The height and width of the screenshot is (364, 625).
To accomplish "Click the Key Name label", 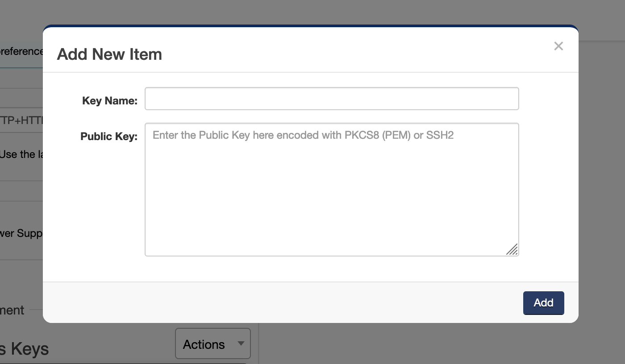I will tap(109, 100).
